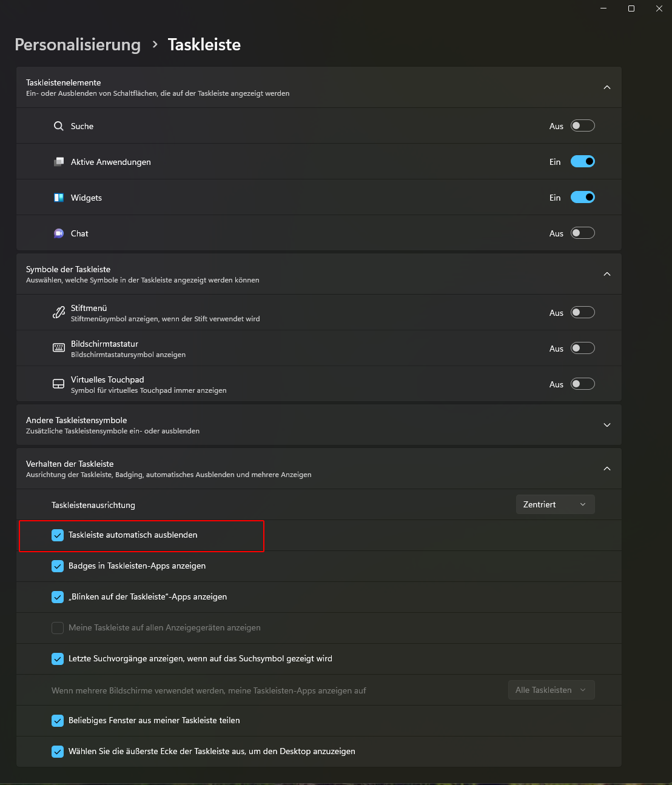Click the Chat icon
The height and width of the screenshot is (785, 672).
(x=59, y=233)
